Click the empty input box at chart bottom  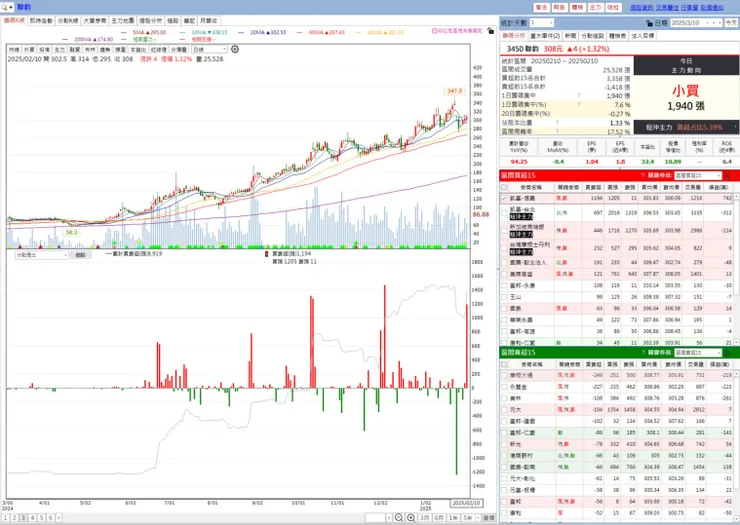coord(375,518)
